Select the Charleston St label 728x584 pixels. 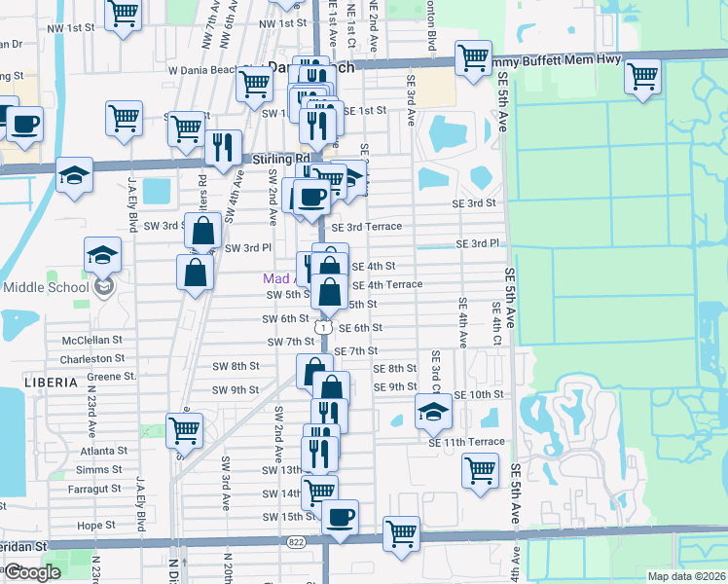92,359
